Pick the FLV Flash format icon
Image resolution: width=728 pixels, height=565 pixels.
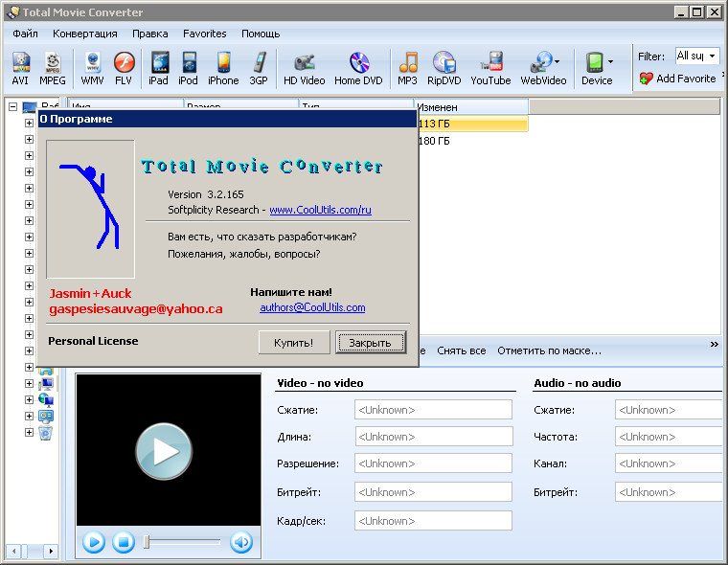(124, 68)
